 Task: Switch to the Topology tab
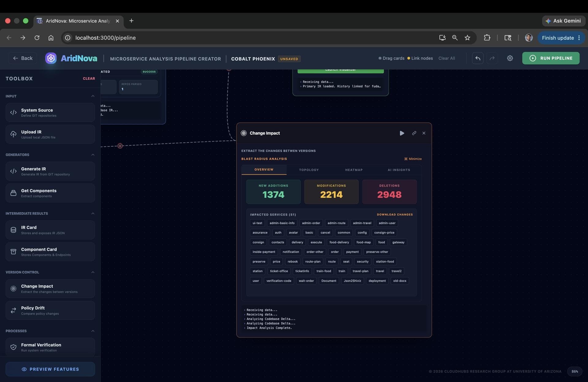309,170
